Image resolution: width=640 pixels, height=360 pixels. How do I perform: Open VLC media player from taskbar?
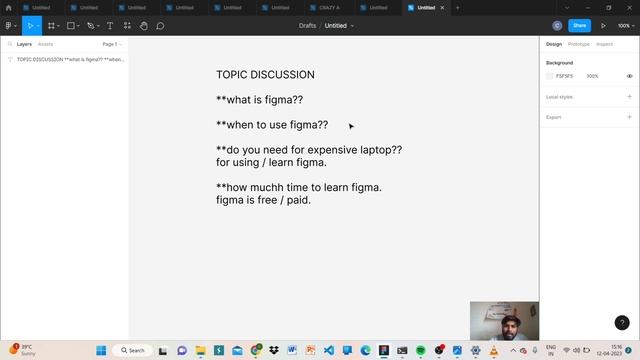point(493,350)
